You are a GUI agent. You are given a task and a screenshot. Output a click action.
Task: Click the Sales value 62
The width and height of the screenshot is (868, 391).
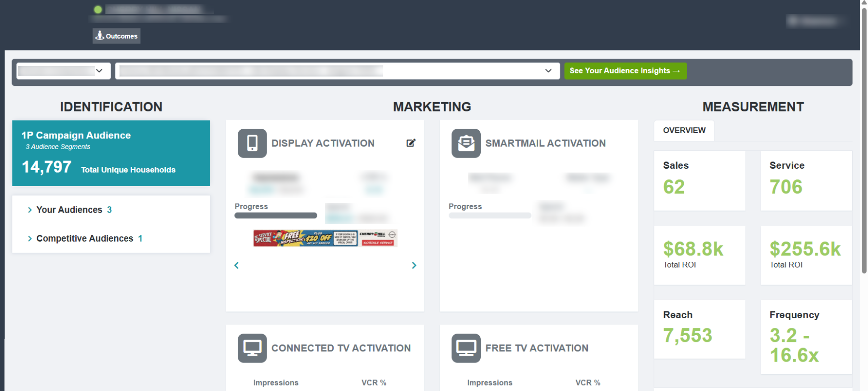674,187
